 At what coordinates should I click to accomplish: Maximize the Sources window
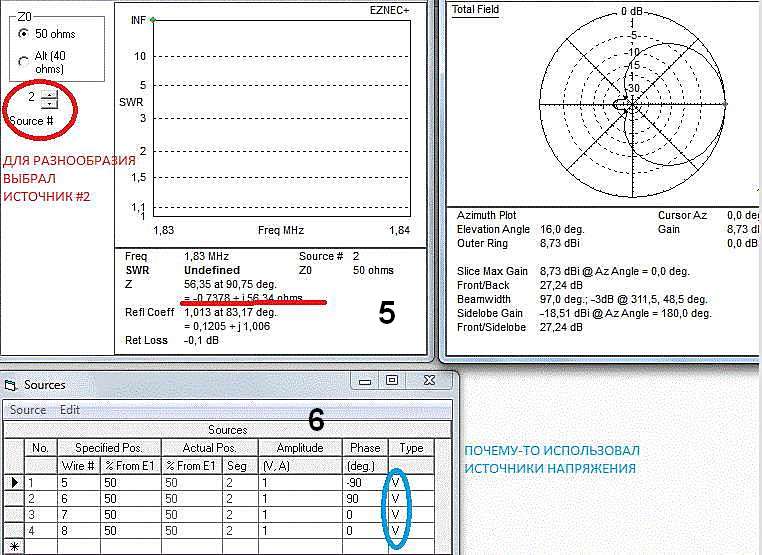(392, 381)
